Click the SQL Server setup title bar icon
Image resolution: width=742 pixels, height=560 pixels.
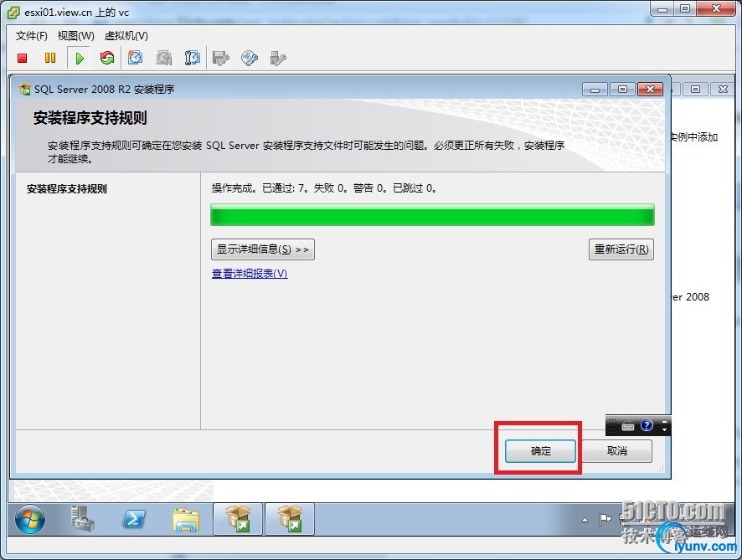[24, 89]
